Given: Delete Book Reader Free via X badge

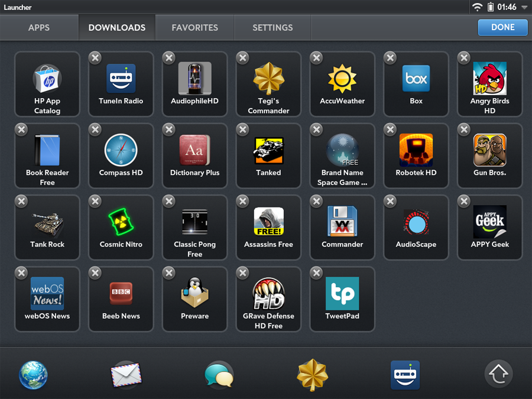Looking at the screenshot, I should point(21,129).
